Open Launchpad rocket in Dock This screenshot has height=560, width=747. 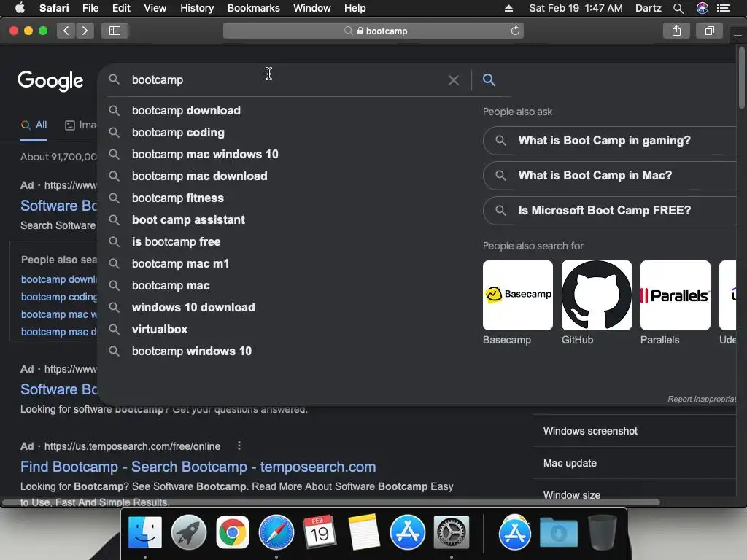[189, 532]
